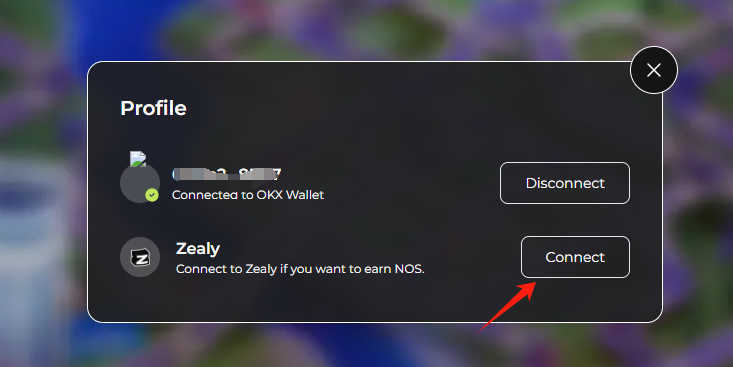Select the blurred wallet address text
Screen dimensions: 733x367
pyautogui.click(x=227, y=174)
